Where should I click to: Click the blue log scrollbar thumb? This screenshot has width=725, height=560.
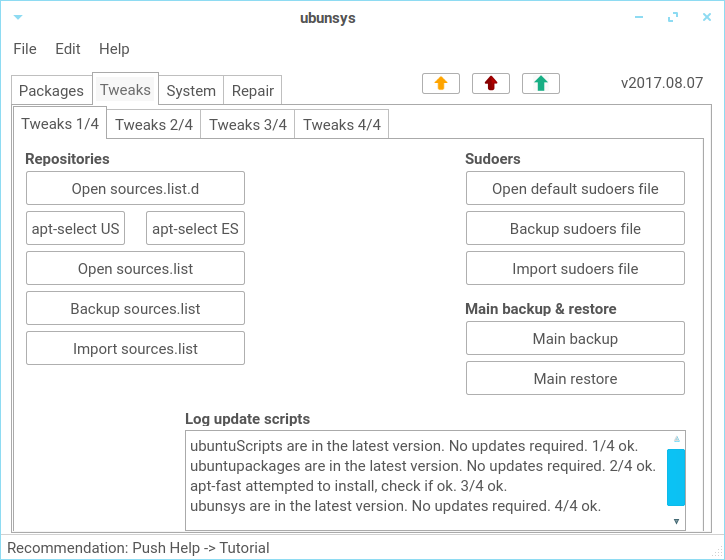676,477
